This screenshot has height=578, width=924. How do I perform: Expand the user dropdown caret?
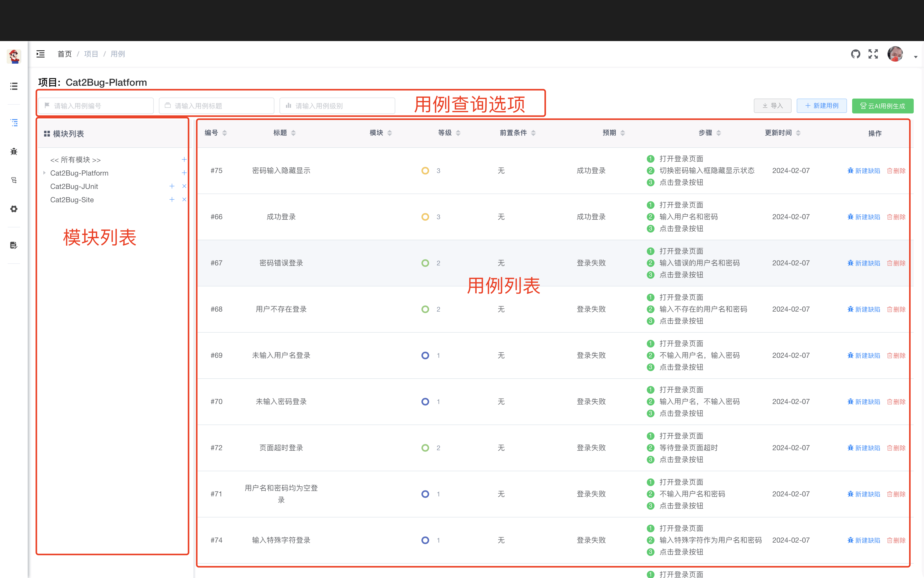916,57
